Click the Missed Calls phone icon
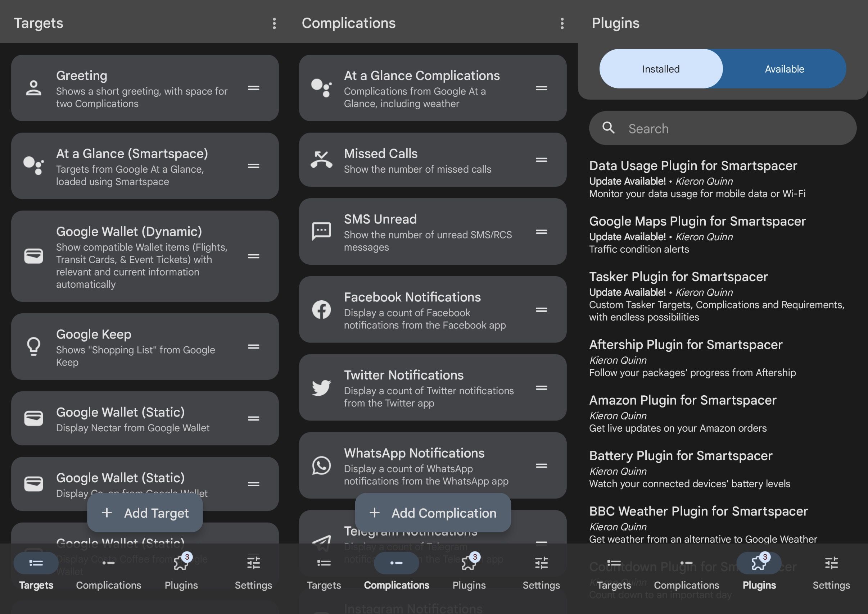Screen dimensions: 868x614 tap(321, 160)
